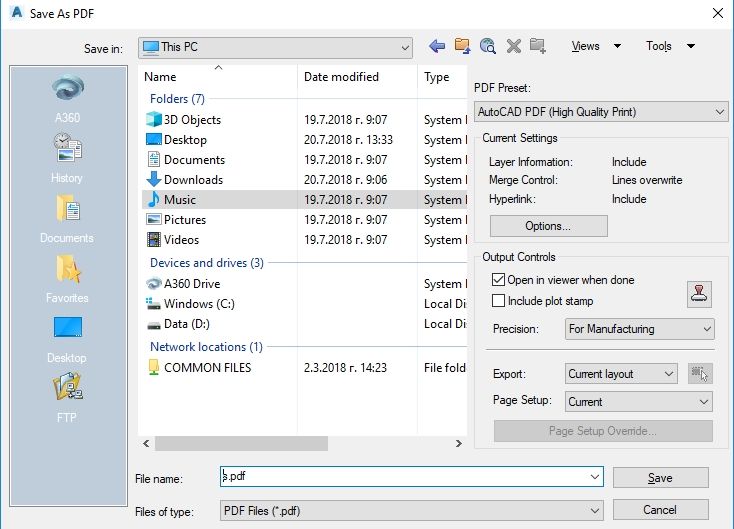Collapse the Folders (7) group
This screenshot has width=734, height=529.
tap(177, 99)
